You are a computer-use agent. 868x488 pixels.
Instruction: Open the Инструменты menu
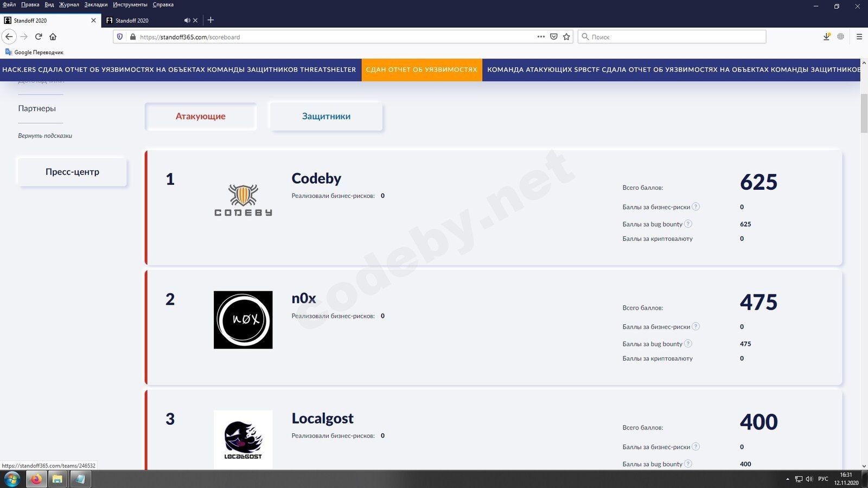pyautogui.click(x=130, y=5)
